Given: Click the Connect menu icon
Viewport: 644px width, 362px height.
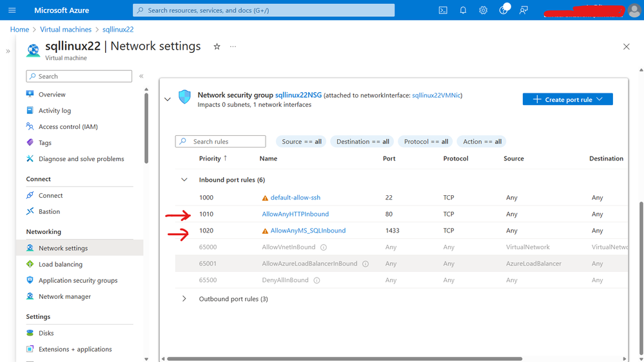Looking at the screenshot, I should (x=30, y=195).
